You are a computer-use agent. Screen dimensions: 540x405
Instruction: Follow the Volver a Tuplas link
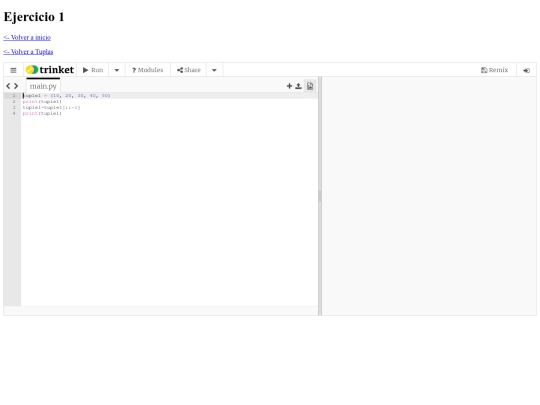[x=28, y=52]
